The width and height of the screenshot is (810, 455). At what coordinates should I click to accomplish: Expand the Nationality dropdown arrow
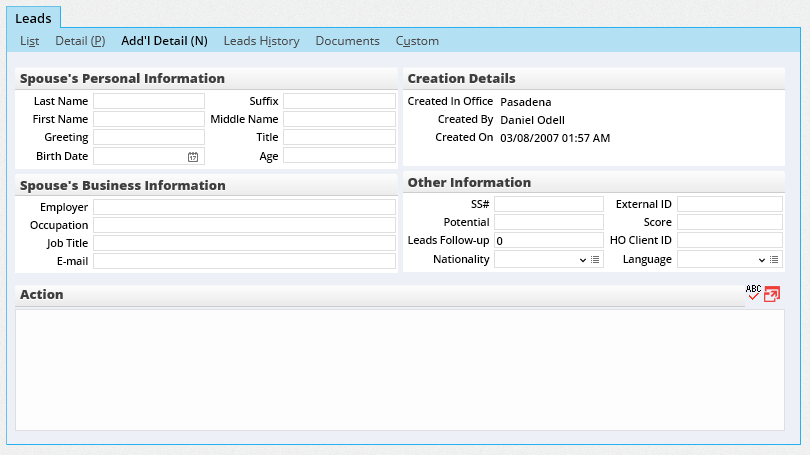coord(582,260)
